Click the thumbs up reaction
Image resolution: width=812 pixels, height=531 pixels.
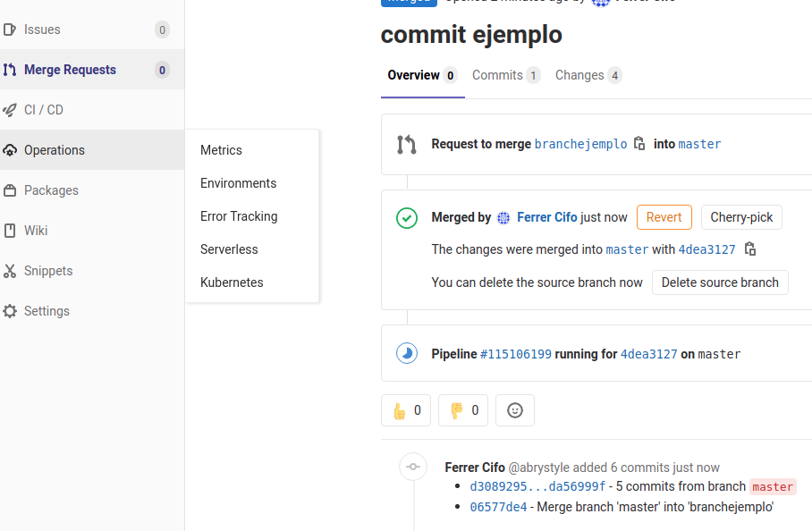click(406, 410)
